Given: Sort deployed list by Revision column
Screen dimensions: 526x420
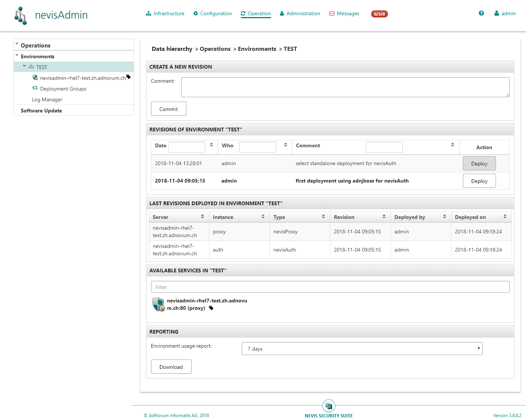Looking at the screenshot, I should 384,216.
